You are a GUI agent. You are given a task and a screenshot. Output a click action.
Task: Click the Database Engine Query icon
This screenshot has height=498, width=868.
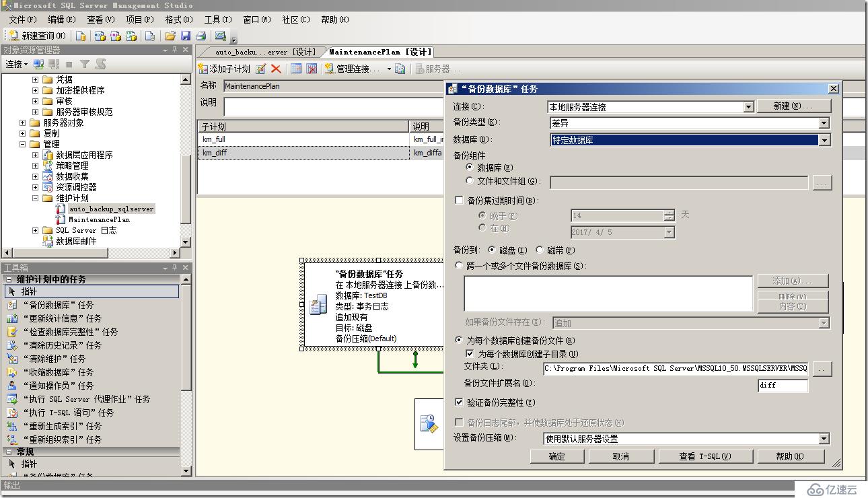click(x=81, y=36)
